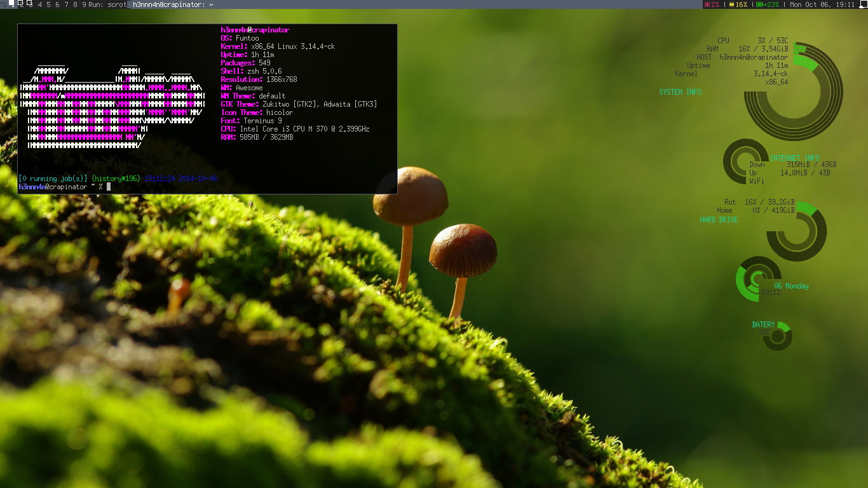Click the yellow memory usage icon
The width and height of the screenshot is (868, 488).
[731, 4]
